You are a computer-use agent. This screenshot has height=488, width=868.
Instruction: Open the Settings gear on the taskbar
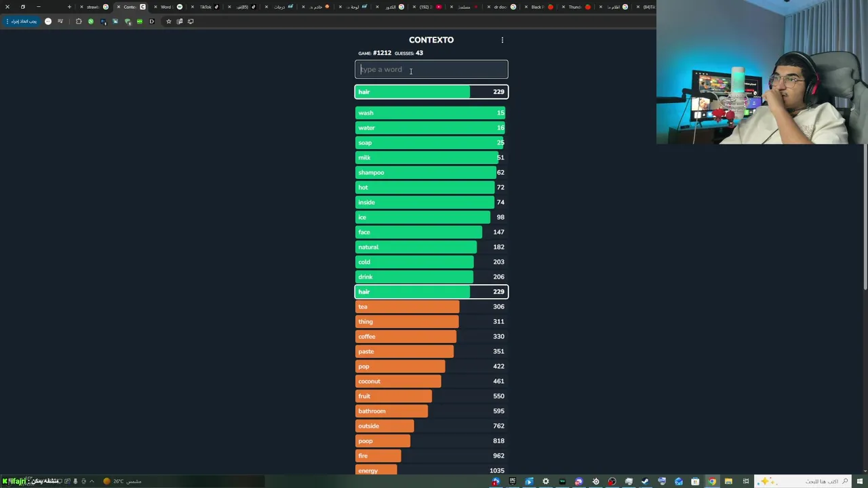(x=545, y=481)
